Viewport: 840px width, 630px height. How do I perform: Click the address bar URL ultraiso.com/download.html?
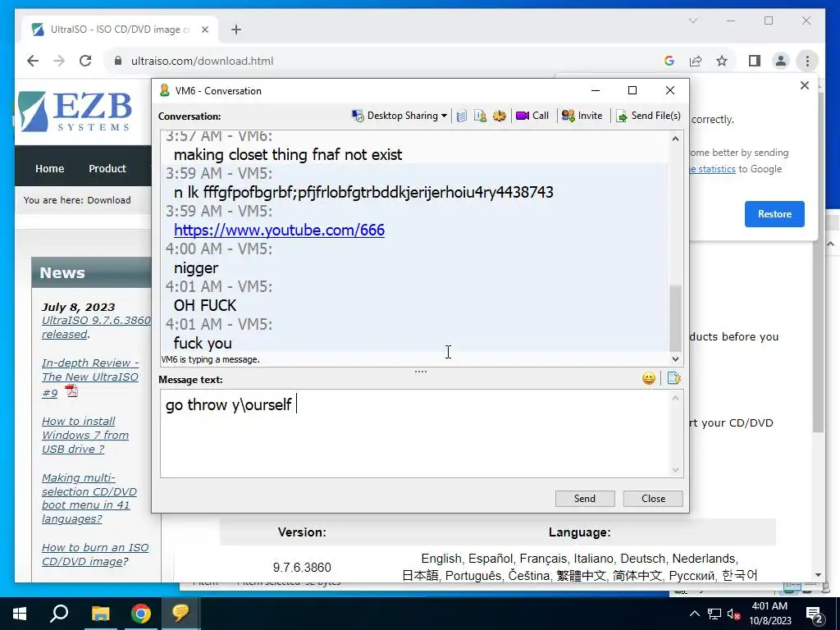202,61
